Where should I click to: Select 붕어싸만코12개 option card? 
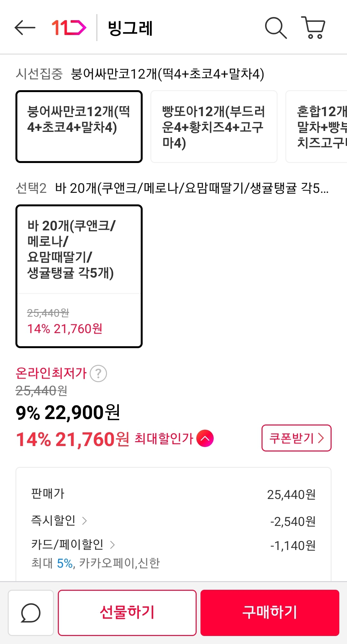pyautogui.click(x=79, y=126)
